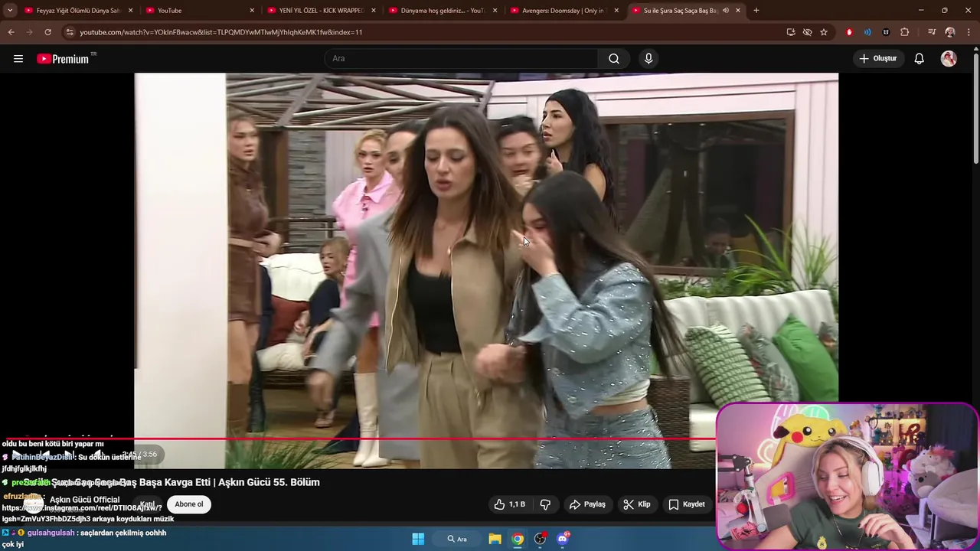980x551 pixels.
Task: Go back in browser history
Action: [x=11, y=32]
